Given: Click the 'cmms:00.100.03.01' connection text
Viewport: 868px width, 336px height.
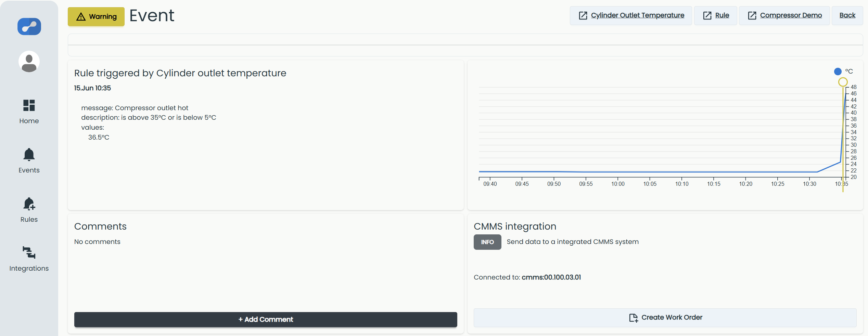Looking at the screenshot, I should (551, 277).
